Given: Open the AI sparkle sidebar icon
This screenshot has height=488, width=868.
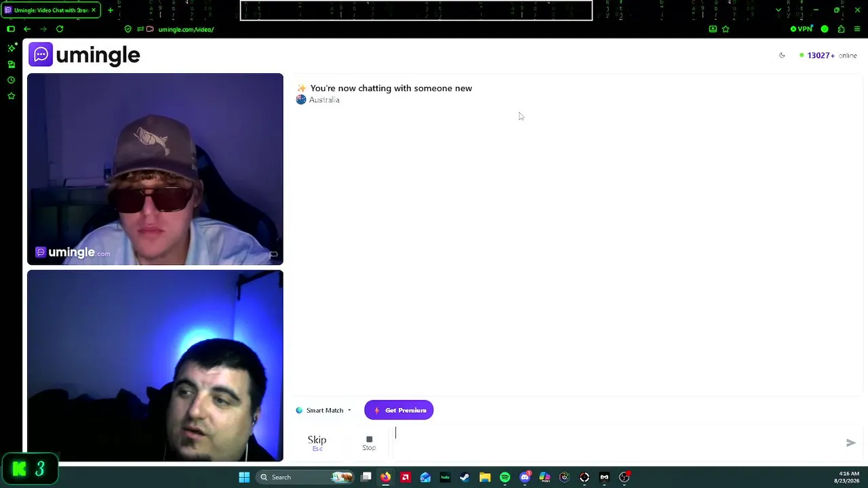Looking at the screenshot, I should tap(11, 48).
